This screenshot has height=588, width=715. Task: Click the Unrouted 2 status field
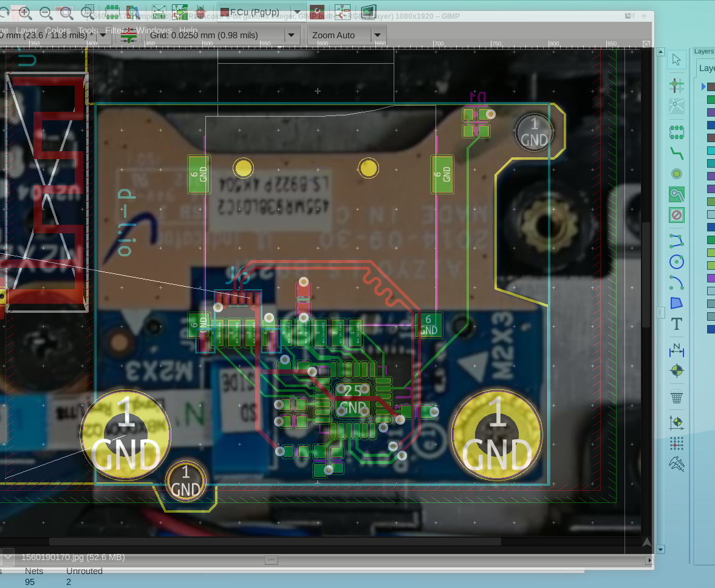84,576
